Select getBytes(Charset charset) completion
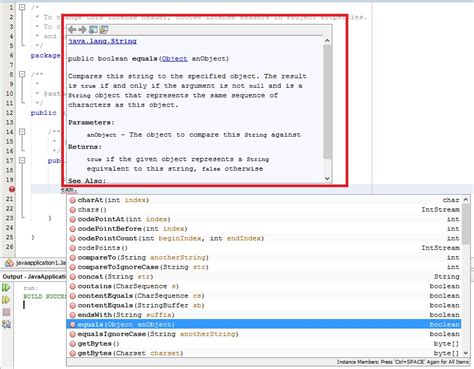Viewport: 474px width, 369px height. click(x=264, y=353)
